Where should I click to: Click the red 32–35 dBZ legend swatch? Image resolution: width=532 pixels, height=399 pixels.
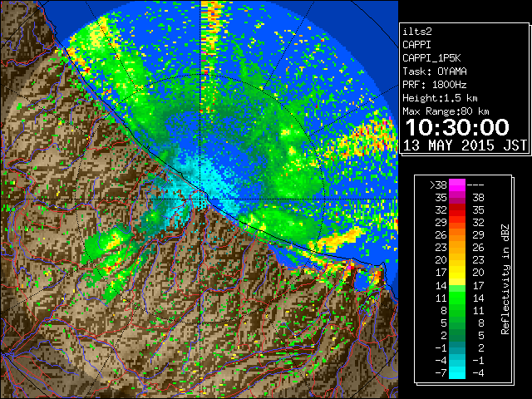pos(457,210)
